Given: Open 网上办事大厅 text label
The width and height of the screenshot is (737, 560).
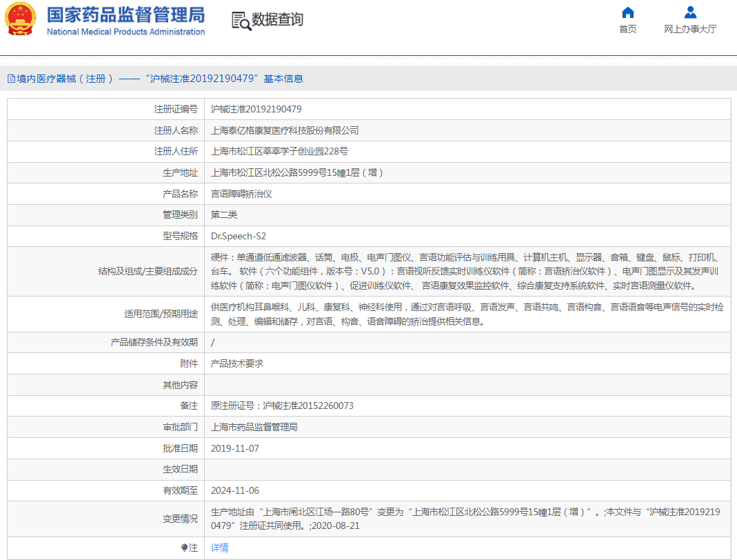Looking at the screenshot, I should 690,29.
